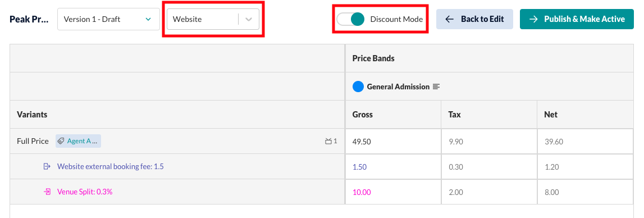Screen dimensions: 644x218
Task: Click the Venue Split: 0.3% link
Action: point(85,192)
